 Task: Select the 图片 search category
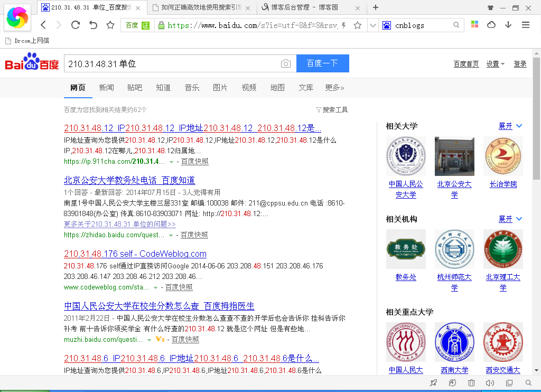pyautogui.click(x=220, y=88)
